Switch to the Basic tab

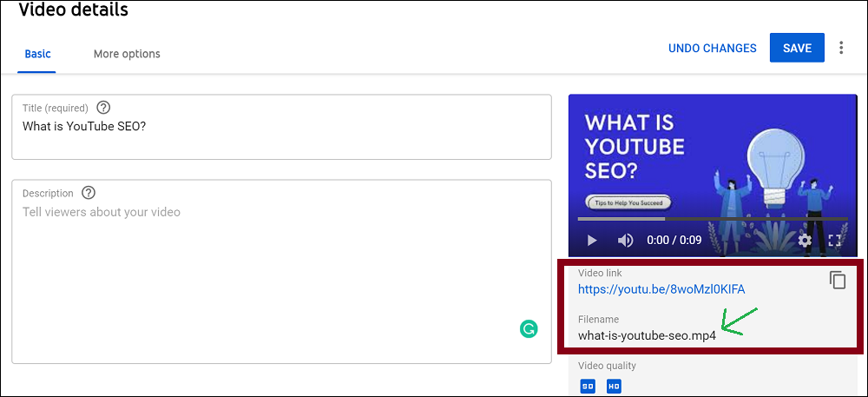coord(37,54)
